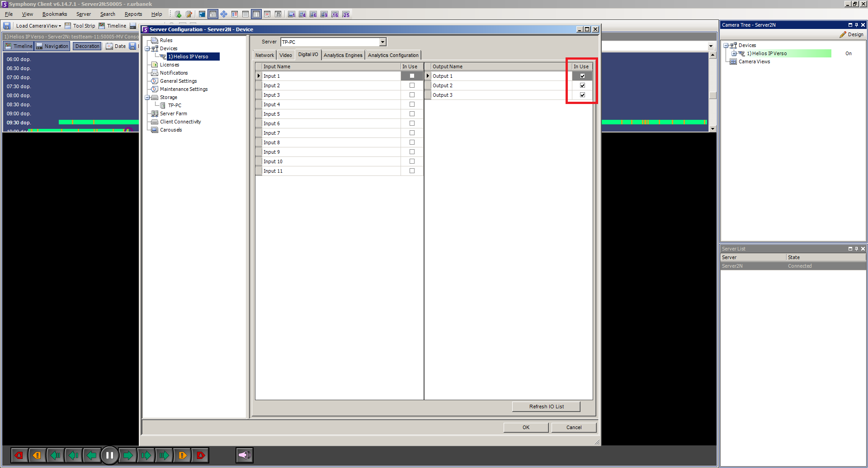
Task: Enable In Use for Input 4
Action: click(x=412, y=104)
